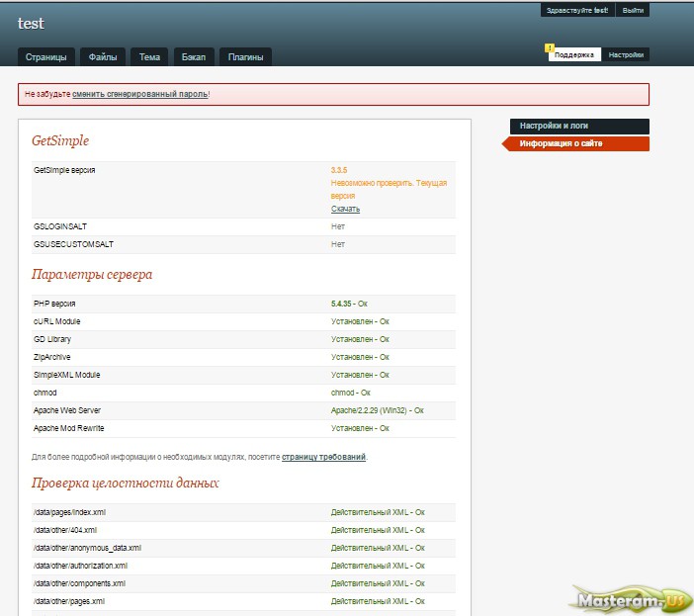Click the /data/other/pages.xml row
The height and width of the screenshot is (616, 694).
tap(243, 601)
